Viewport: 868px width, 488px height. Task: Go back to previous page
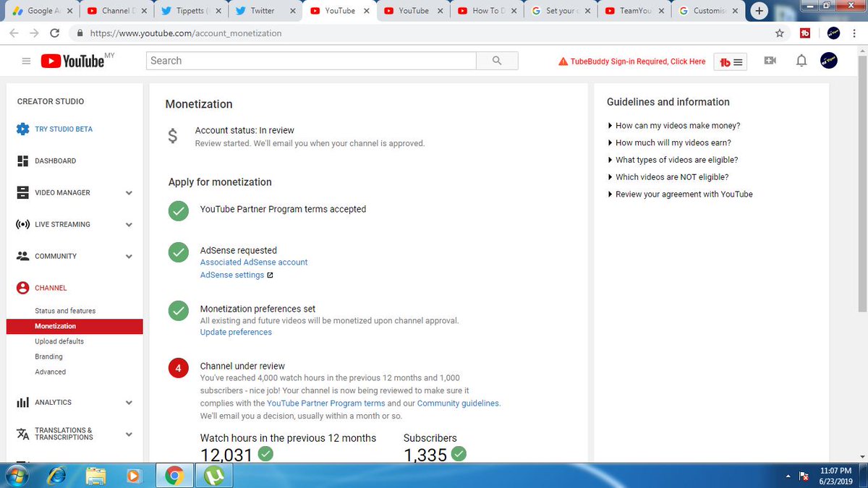(14, 33)
